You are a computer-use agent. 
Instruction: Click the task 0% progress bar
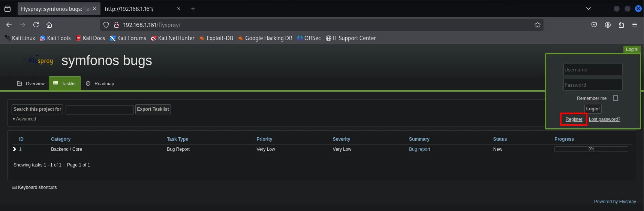click(x=591, y=149)
